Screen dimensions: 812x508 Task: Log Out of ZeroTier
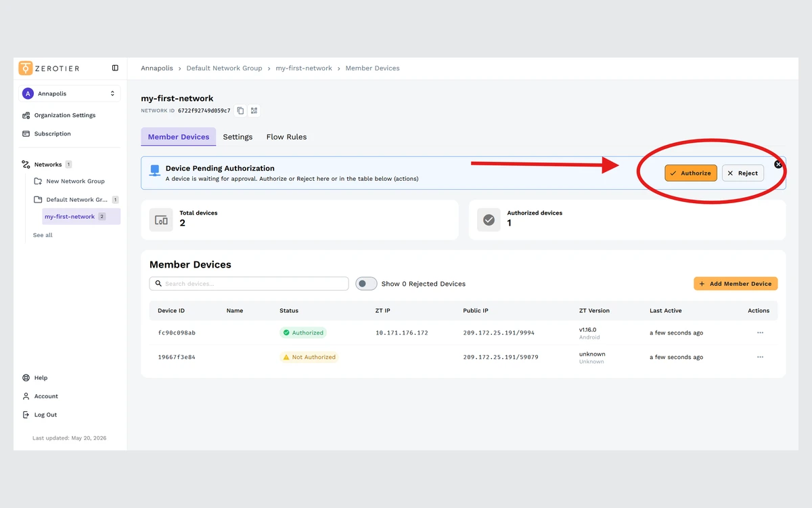40,415
